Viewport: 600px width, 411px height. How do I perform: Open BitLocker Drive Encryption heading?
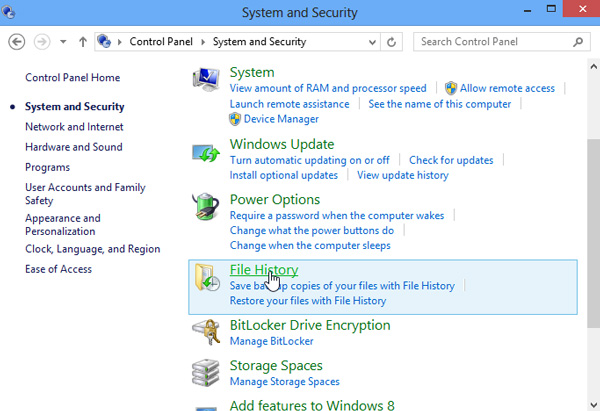(x=310, y=325)
